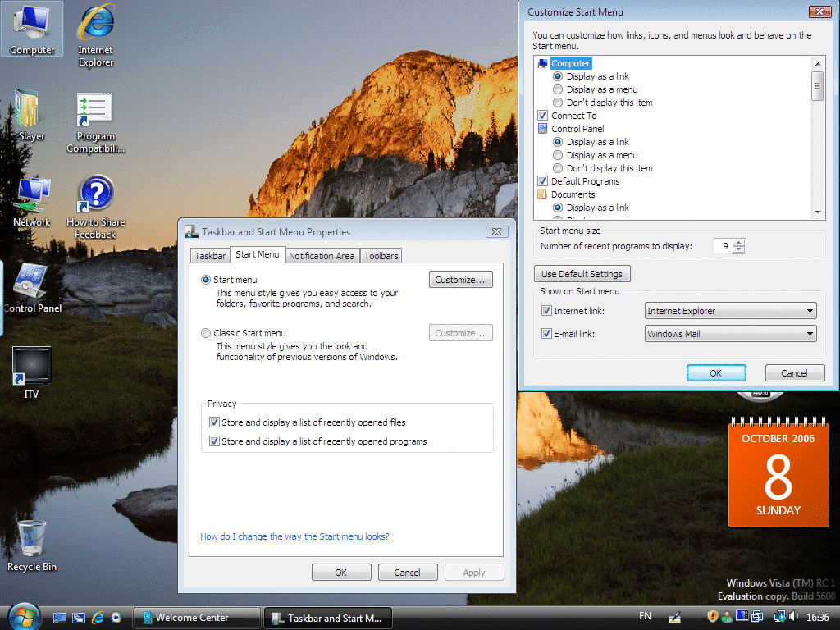Click the Use Default Settings button
This screenshot has height=630, width=840.
582,274
